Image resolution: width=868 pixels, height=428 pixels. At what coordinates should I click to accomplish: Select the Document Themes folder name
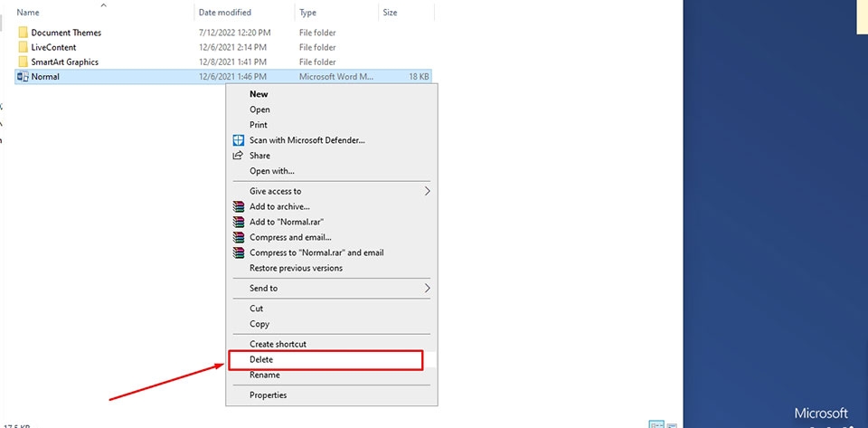tap(66, 33)
